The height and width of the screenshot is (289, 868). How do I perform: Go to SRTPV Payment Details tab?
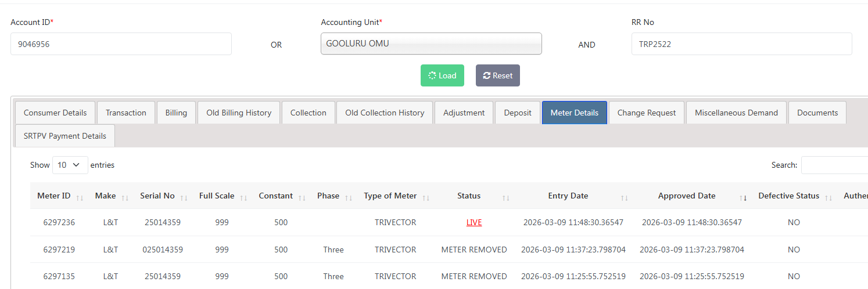[x=65, y=136]
